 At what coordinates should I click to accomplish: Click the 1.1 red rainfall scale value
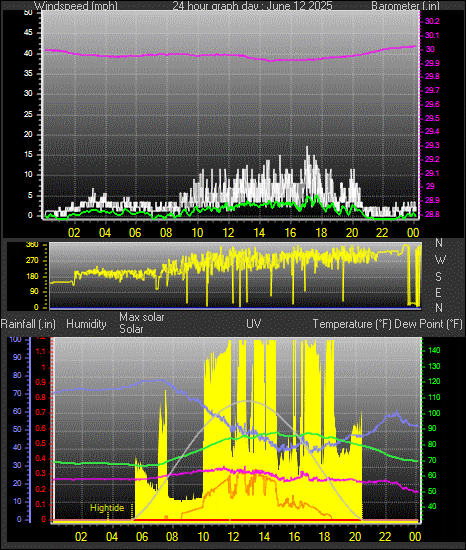coord(41,351)
